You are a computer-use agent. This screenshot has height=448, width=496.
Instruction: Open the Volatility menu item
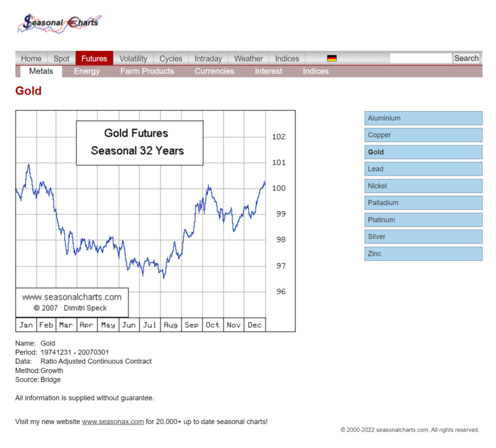pos(133,58)
